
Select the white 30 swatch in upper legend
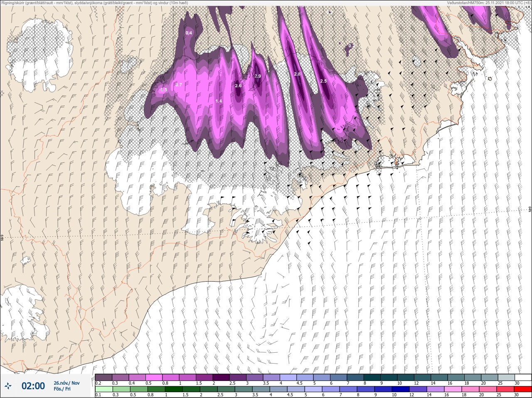point(523,377)
